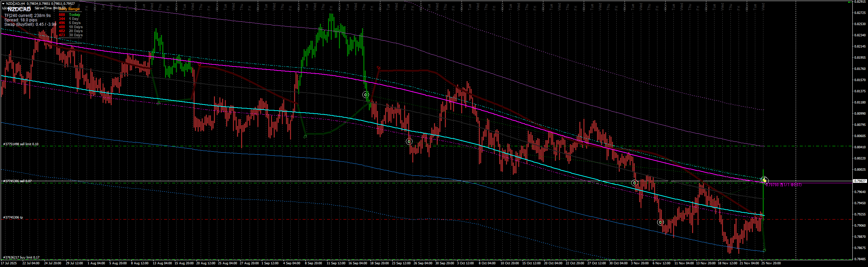
Task: Click the red arrow marker near 18 Sep peak
Action: pos(379,68)
